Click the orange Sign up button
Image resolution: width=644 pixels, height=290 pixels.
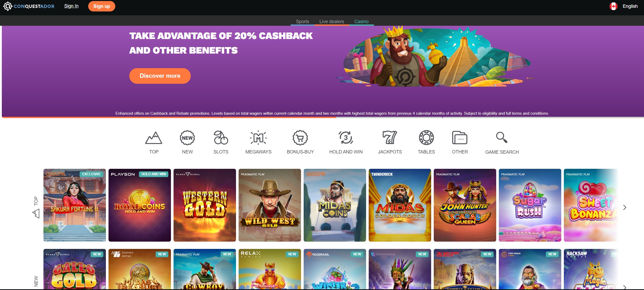[102, 6]
